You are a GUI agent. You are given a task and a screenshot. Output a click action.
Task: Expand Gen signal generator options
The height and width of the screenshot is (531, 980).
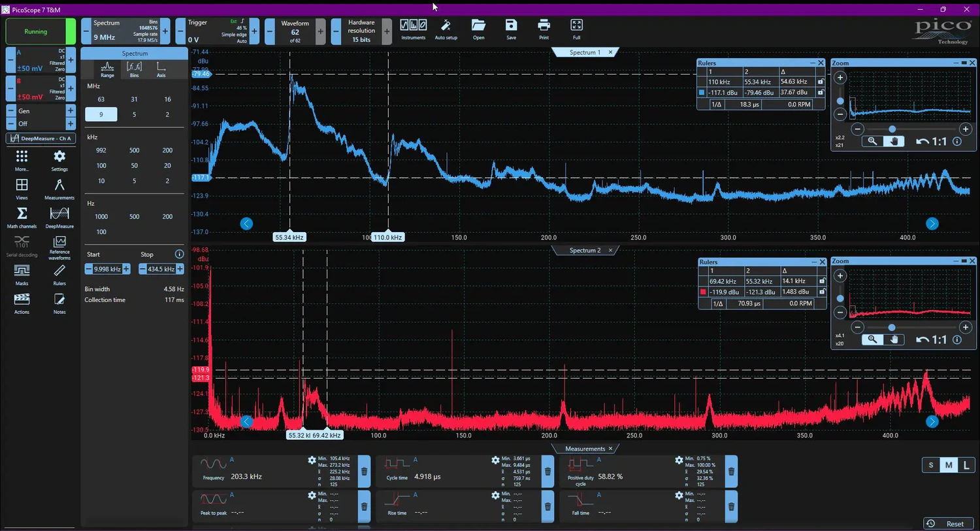tap(71, 111)
